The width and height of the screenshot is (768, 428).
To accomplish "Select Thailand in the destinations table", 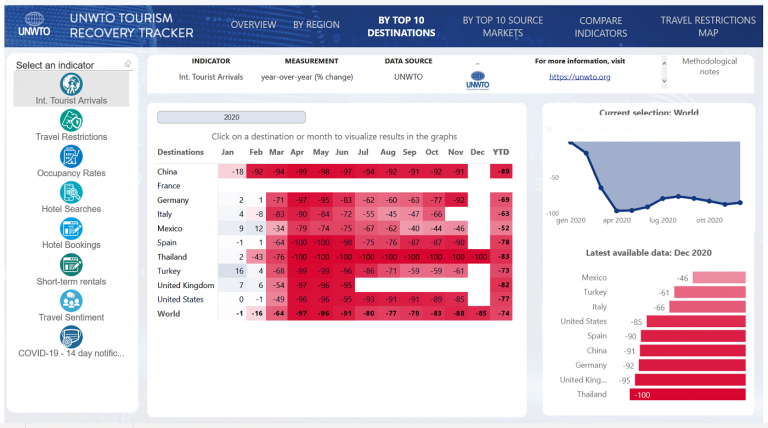I will pos(171,257).
